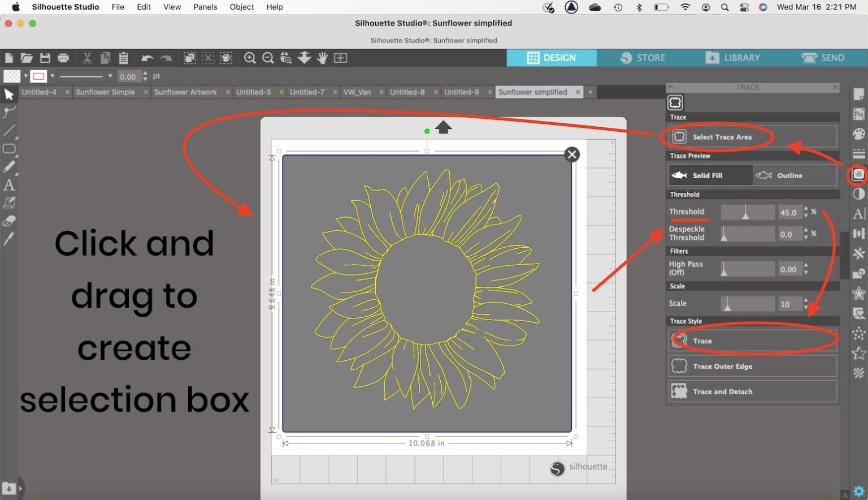Click the Scissors cut icon in the toolbar
This screenshot has height=500, width=868.
coord(88,58)
